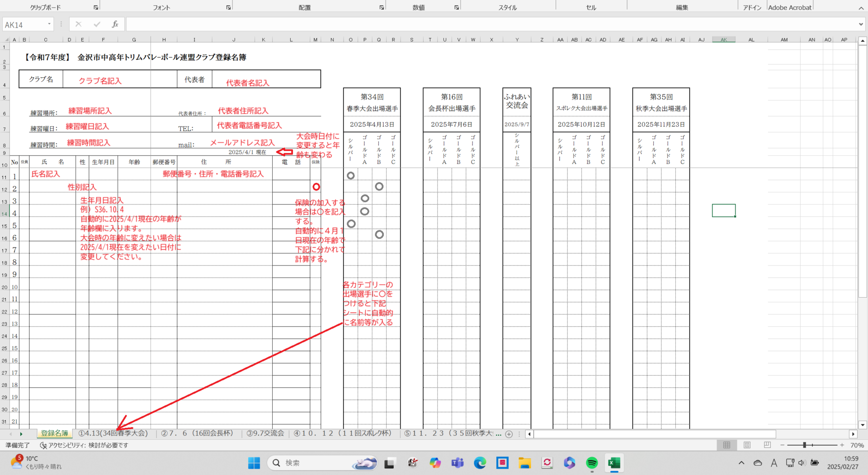Click the zoom slider handle
868x475 pixels.
point(805,445)
